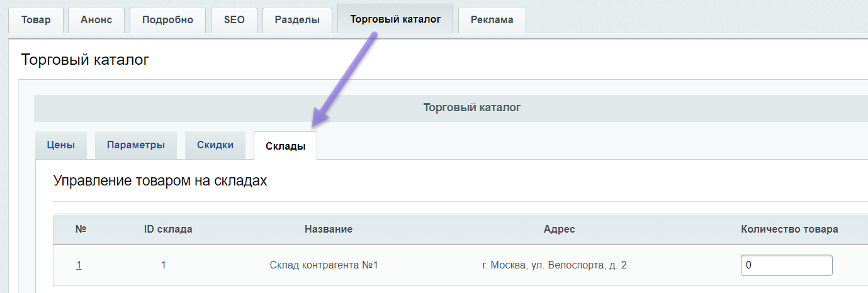Screen dimensions: 868x293
Task: Open the Разделы tab
Action: click(x=297, y=19)
